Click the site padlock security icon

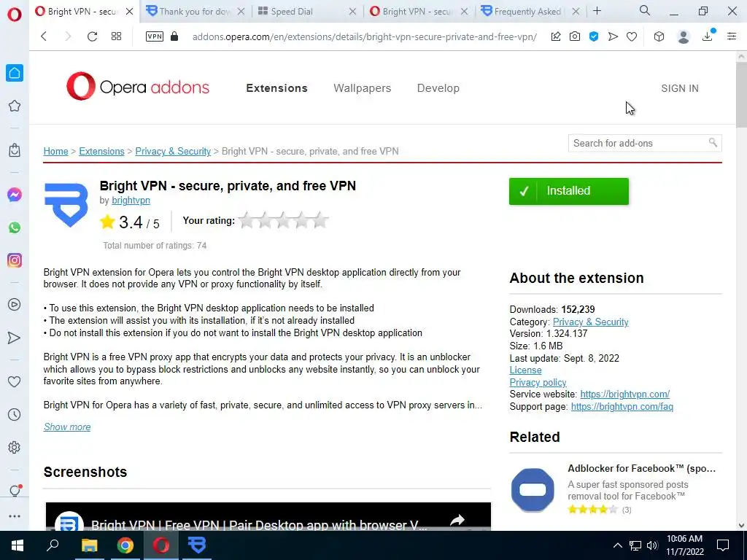pos(174,36)
